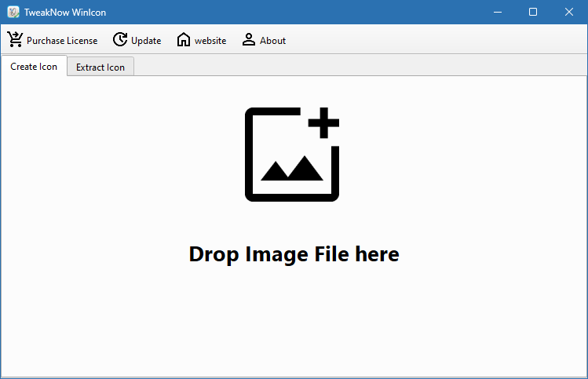The width and height of the screenshot is (588, 379).
Task: Open the Purchase License text label
Action: (62, 41)
